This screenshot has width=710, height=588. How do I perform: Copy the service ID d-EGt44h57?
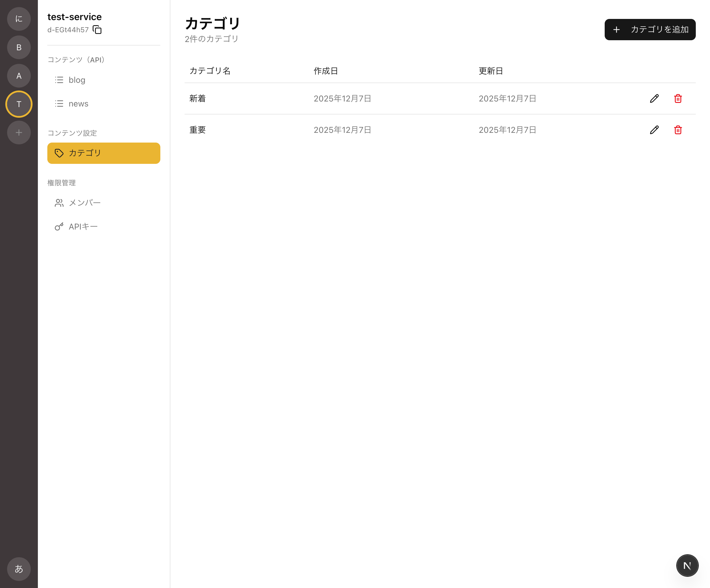click(97, 30)
